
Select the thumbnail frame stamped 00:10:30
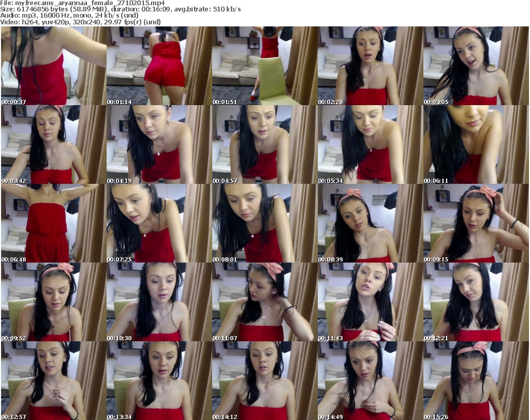coord(159,302)
